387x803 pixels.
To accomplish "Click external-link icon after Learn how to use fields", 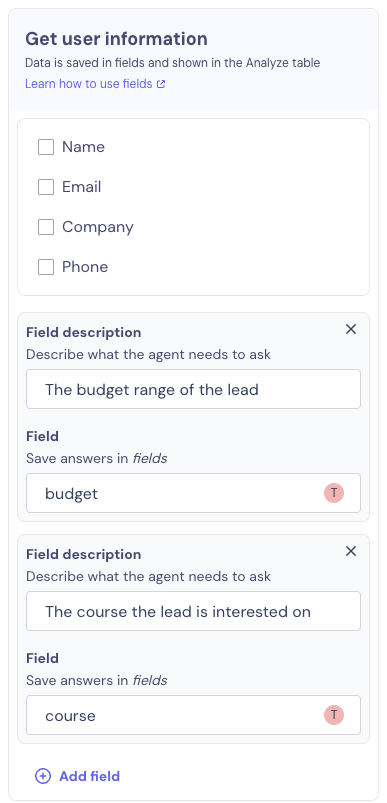I will [161, 84].
